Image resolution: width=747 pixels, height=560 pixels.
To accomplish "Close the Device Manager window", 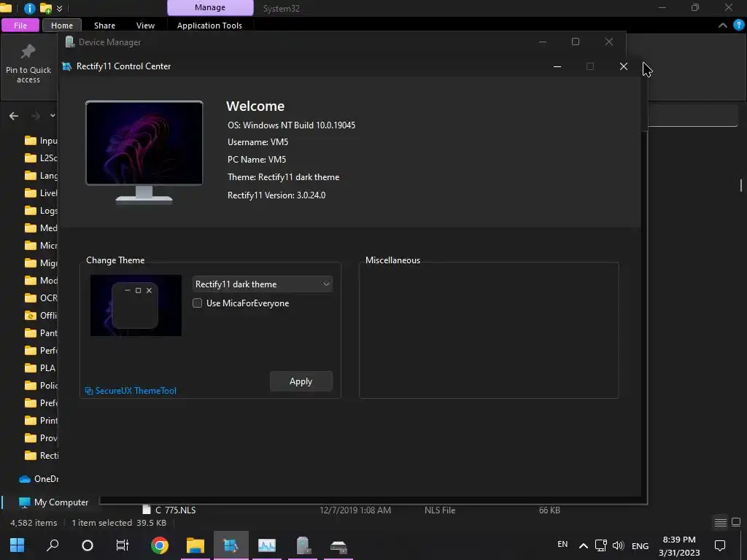I will (609, 42).
